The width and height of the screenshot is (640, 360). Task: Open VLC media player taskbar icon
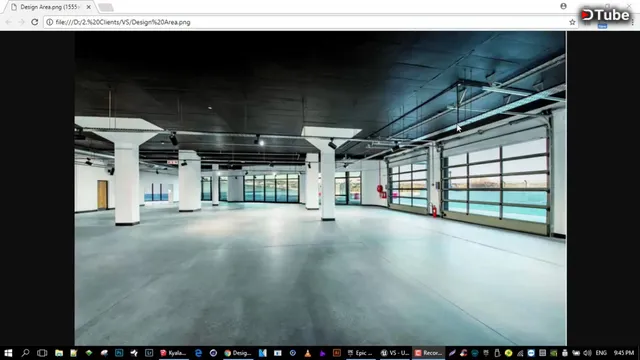(307, 353)
